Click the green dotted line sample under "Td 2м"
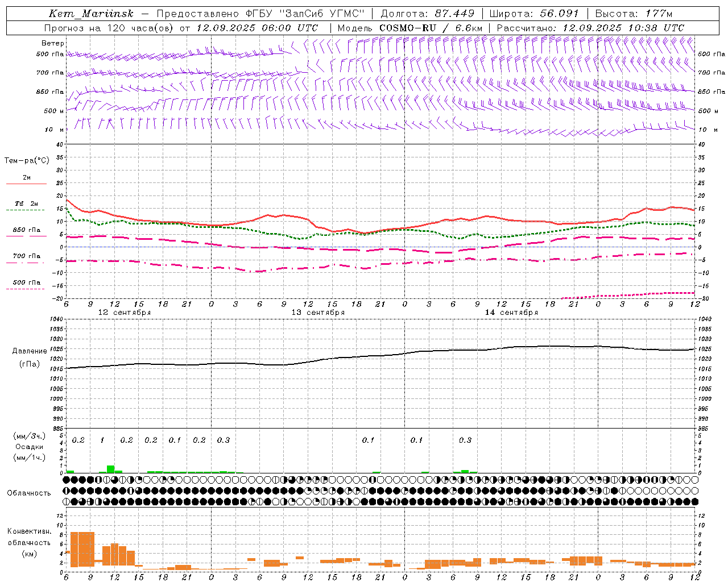The image size is (728, 582). click(x=26, y=210)
